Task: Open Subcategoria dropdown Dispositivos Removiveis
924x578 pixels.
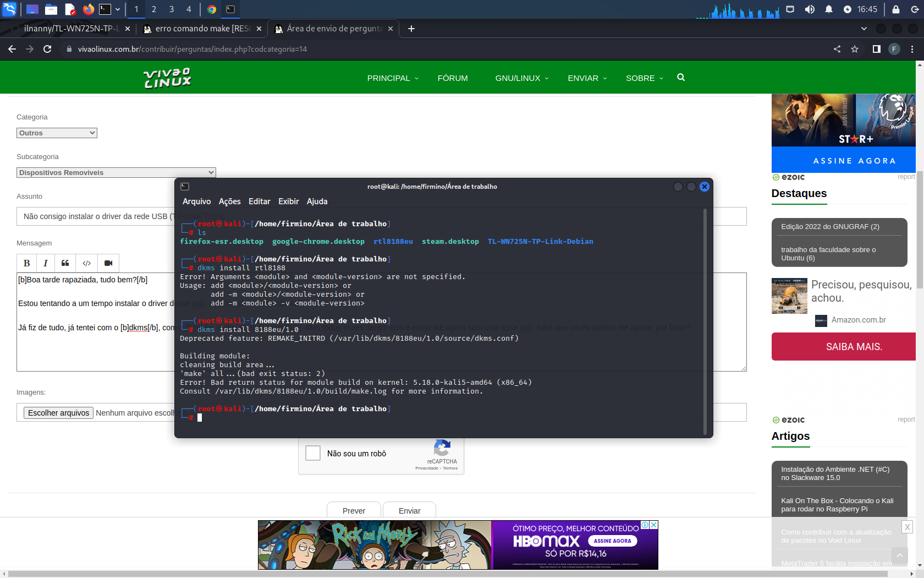Action: tap(116, 172)
